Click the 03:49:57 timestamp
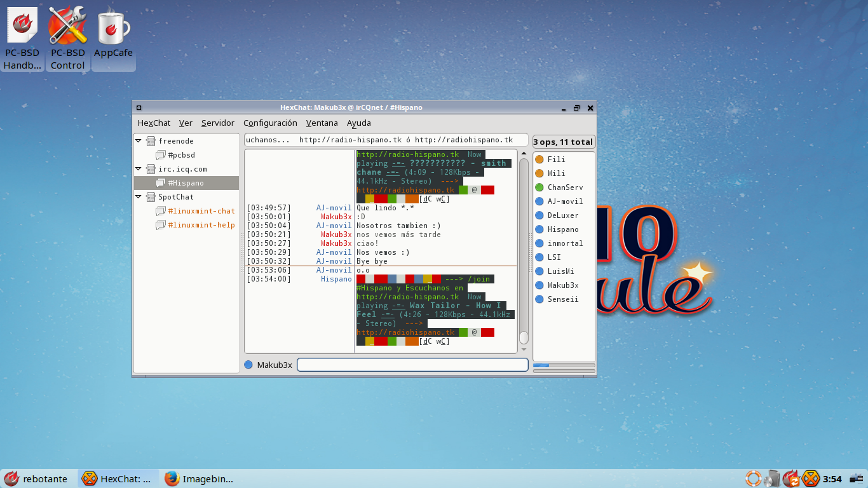Viewport: 868px width, 488px height. coord(269,208)
